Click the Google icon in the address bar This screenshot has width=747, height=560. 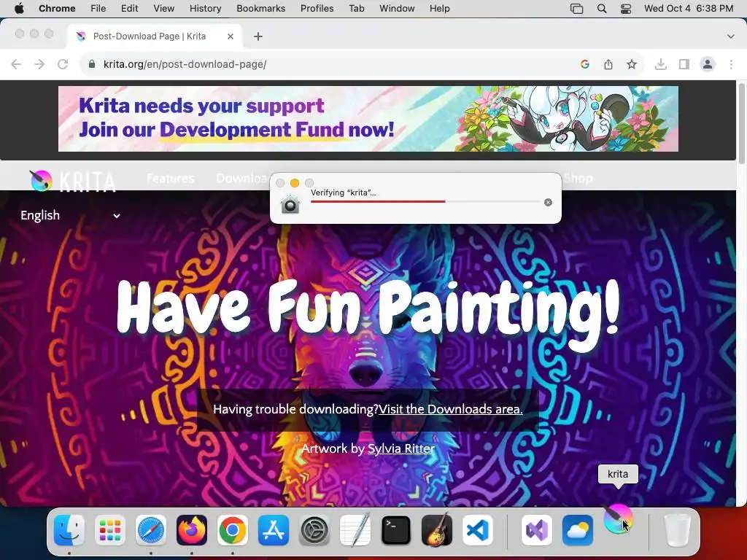click(585, 64)
